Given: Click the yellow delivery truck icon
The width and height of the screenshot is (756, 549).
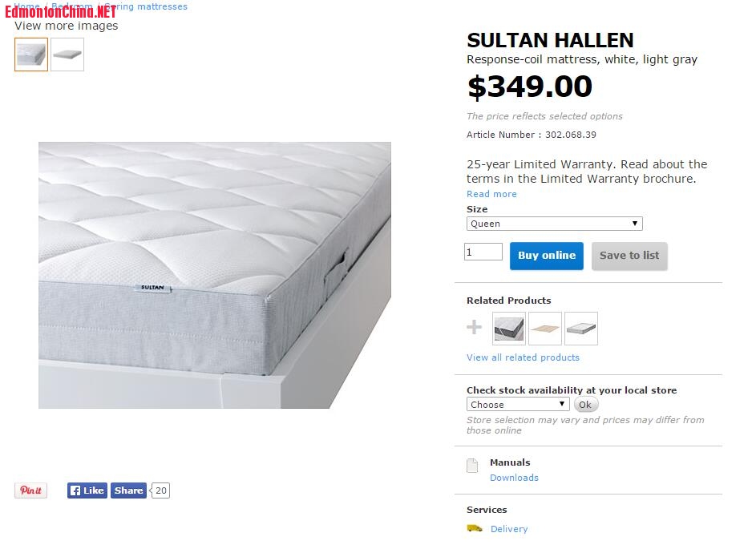Looking at the screenshot, I should click(475, 529).
